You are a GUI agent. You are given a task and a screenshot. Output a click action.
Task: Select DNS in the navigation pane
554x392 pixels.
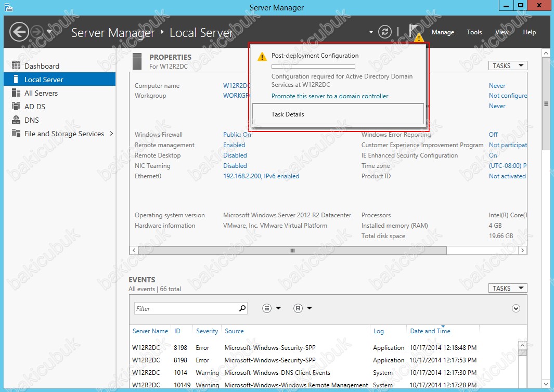(x=59, y=120)
